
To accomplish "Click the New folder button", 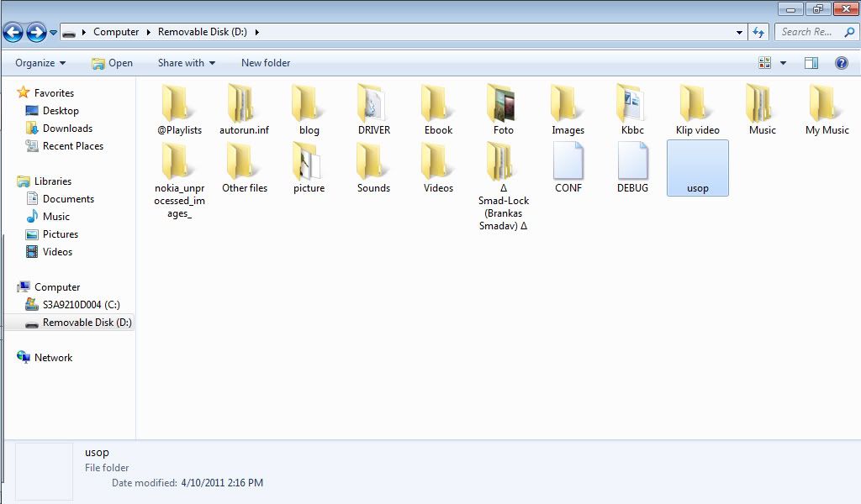I will [x=266, y=63].
